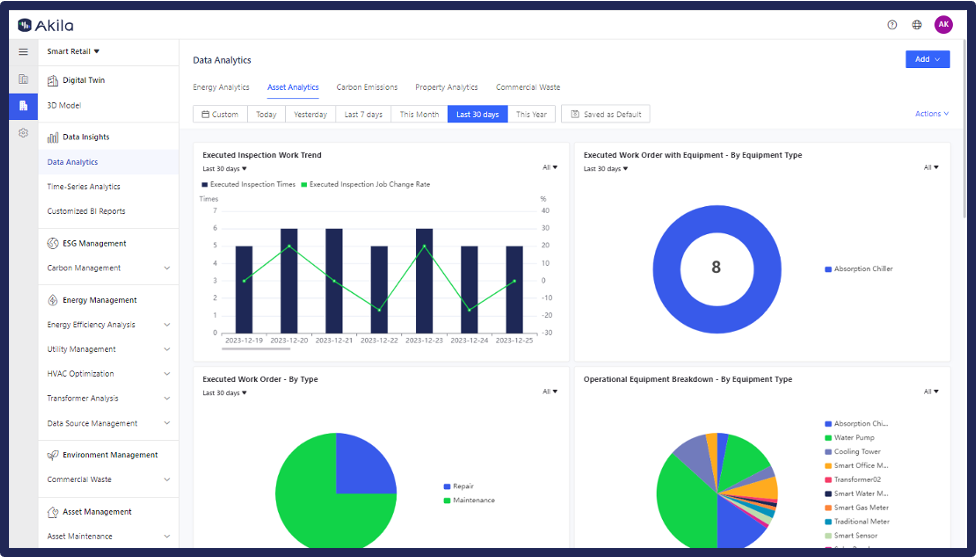Click the Akila logo icon
This screenshot has height=558, width=976.
pyautogui.click(x=25, y=25)
